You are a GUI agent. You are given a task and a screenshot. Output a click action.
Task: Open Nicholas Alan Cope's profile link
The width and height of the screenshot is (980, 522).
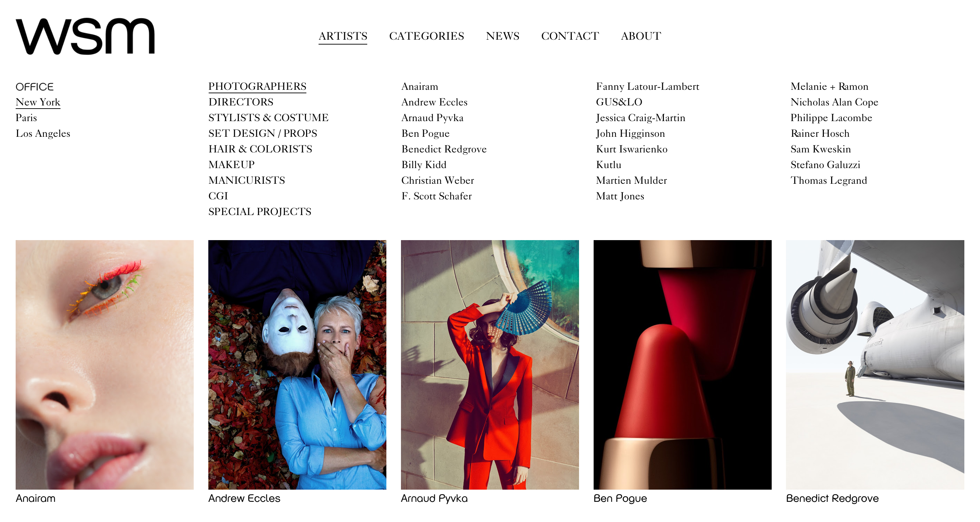point(834,102)
